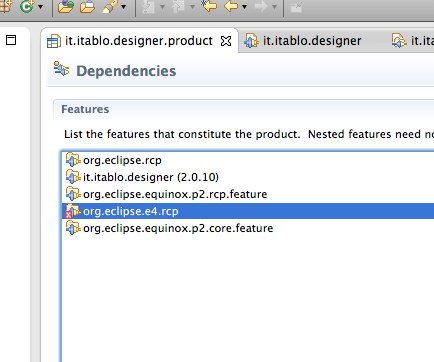Click the Dependencies page title

point(126,71)
